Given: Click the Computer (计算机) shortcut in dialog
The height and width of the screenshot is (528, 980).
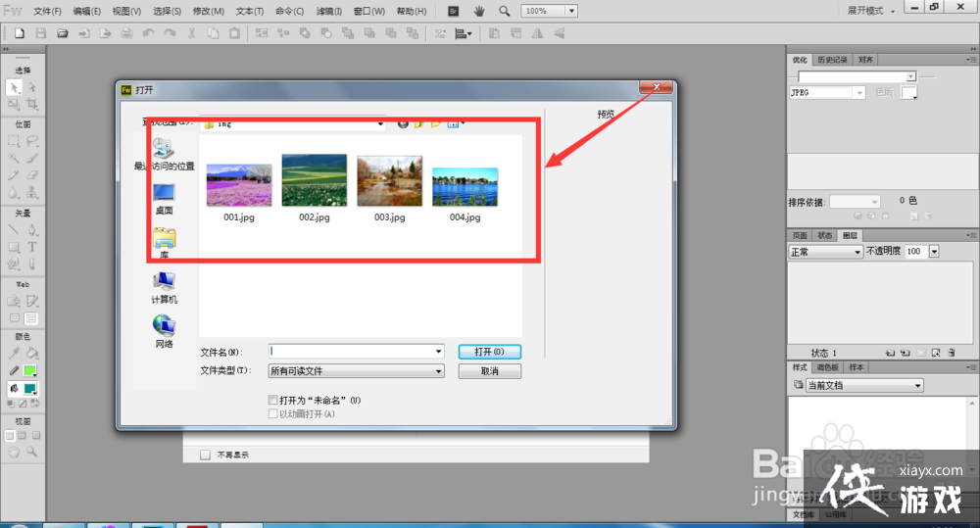Looking at the screenshot, I should (x=164, y=287).
